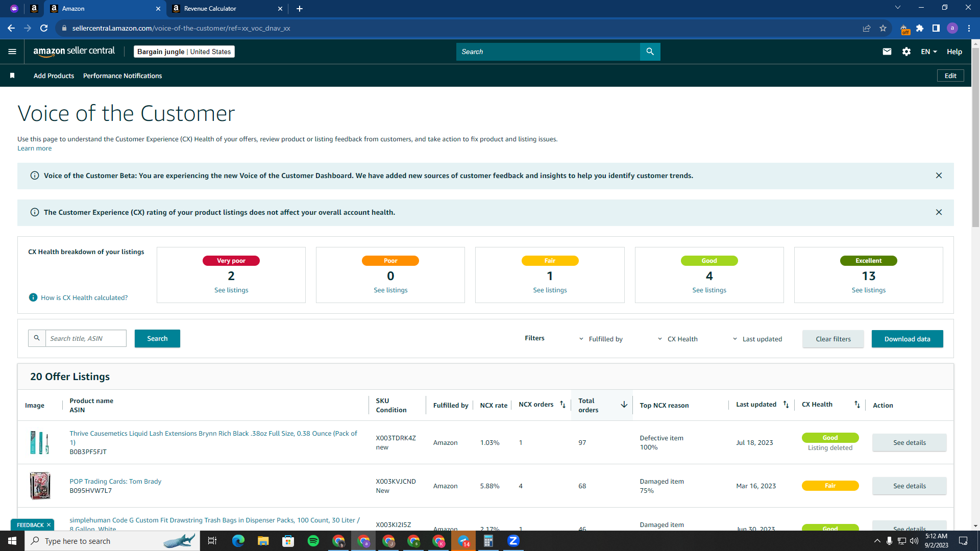
Task: Click the browser address bar URL
Action: point(181,28)
